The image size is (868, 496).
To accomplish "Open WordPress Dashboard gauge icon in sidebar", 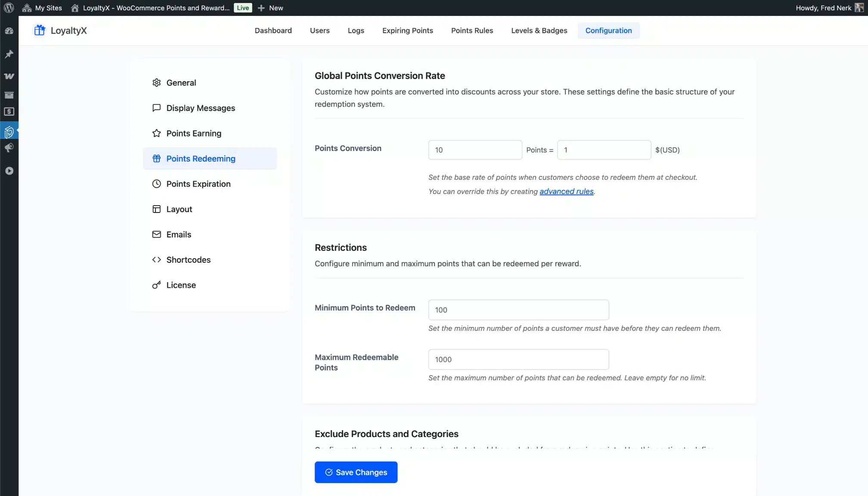I will [9, 31].
